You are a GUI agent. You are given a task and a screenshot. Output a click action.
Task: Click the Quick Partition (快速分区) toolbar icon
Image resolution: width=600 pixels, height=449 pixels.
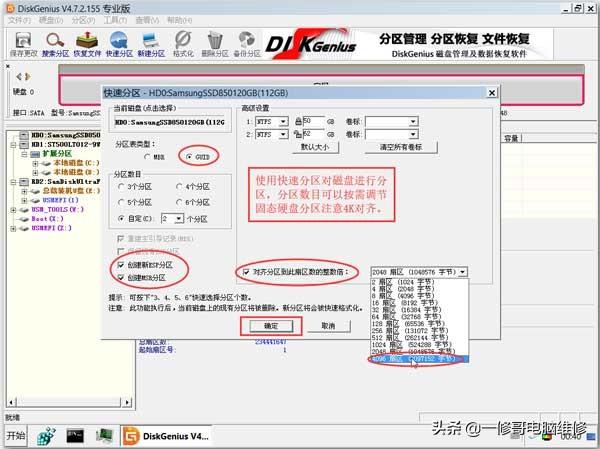click(119, 44)
